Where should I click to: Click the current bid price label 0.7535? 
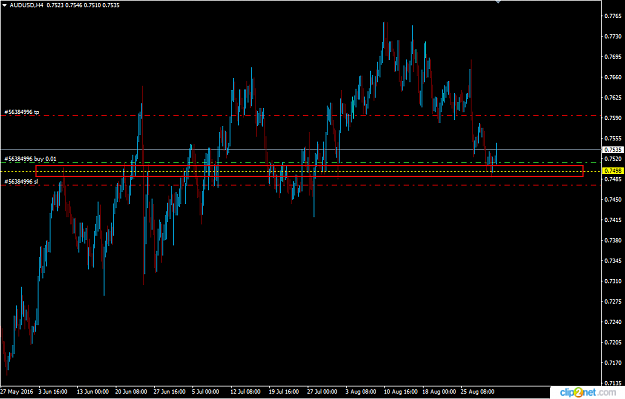pos(613,150)
